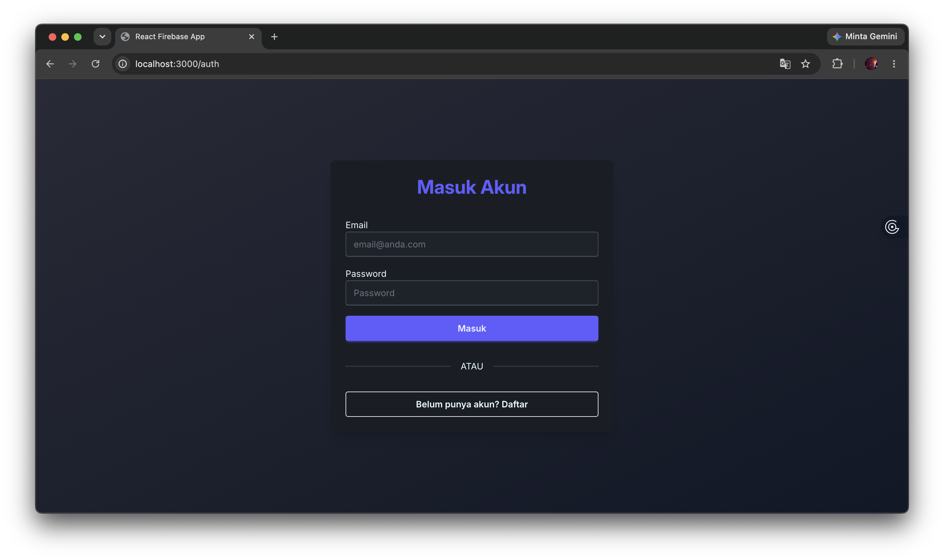944x560 pixels.
Task: Bookmark this page with the star icon
Action: point(806,64)
